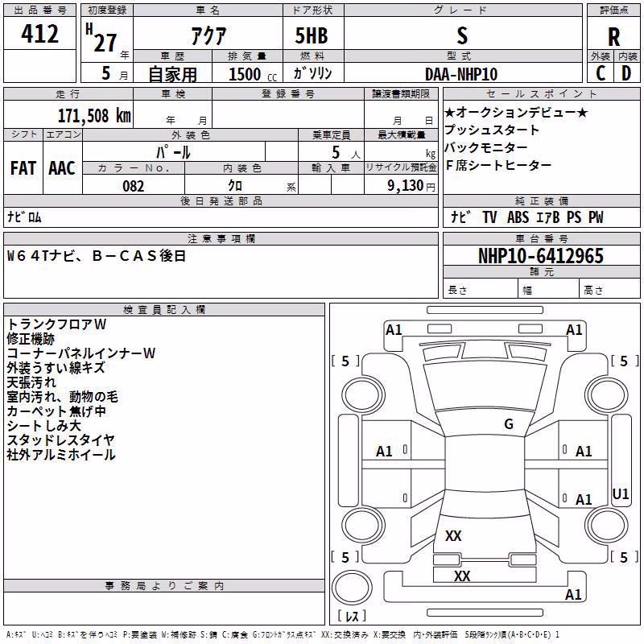Screen dimensions: 644x644
Task: Click the 注意事項欄 section header
Action: click(x=221, y=238)
